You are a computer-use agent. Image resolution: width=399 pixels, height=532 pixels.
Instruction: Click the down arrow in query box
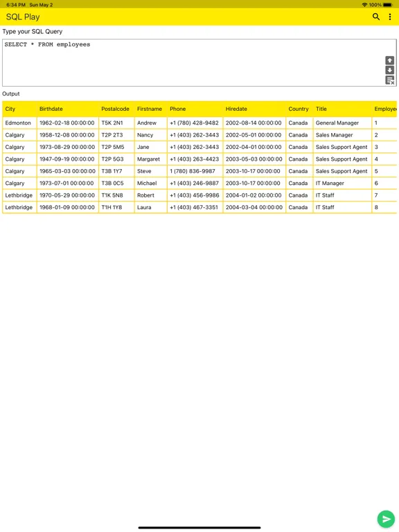tap(390, 70)
